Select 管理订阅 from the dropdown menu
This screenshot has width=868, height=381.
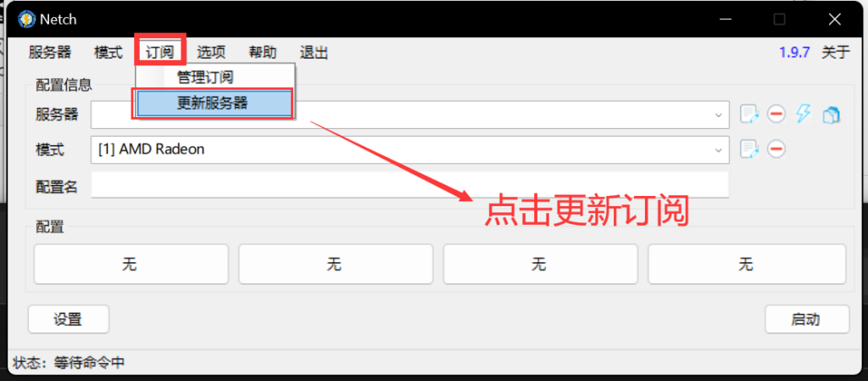point(215,77)
